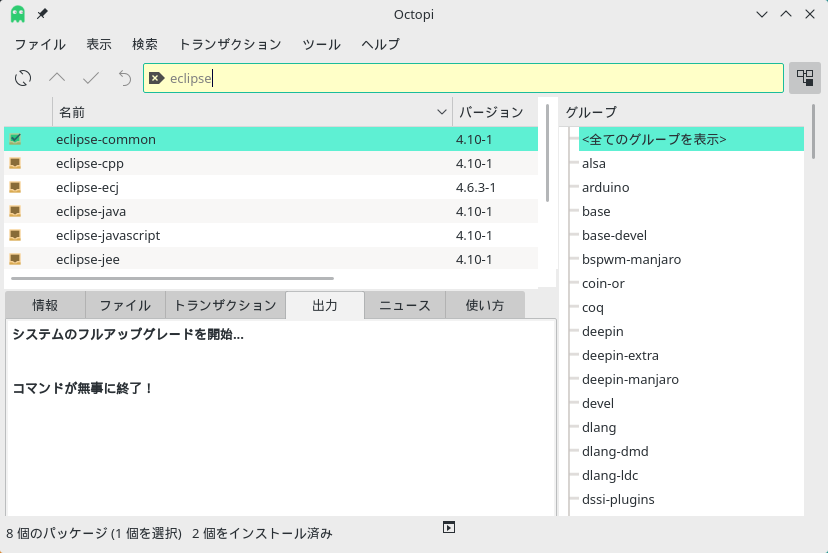
Task: Open the ツール menu
Action: [x=321, y=44]
